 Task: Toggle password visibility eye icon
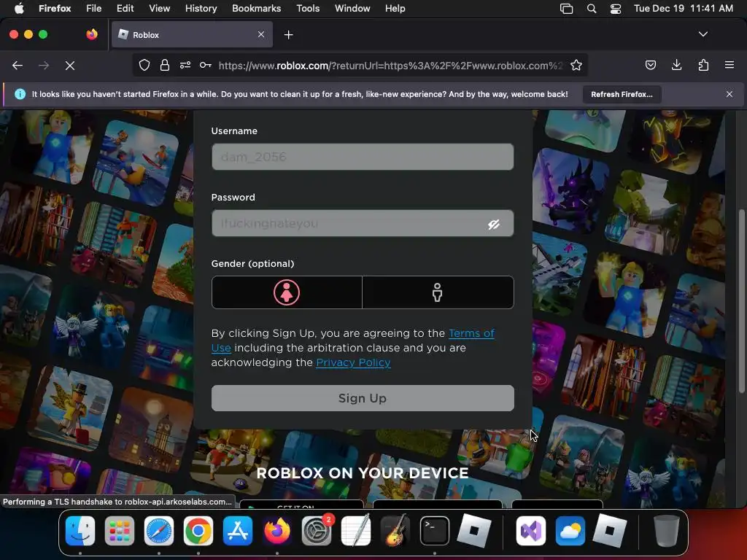(494, 224)
